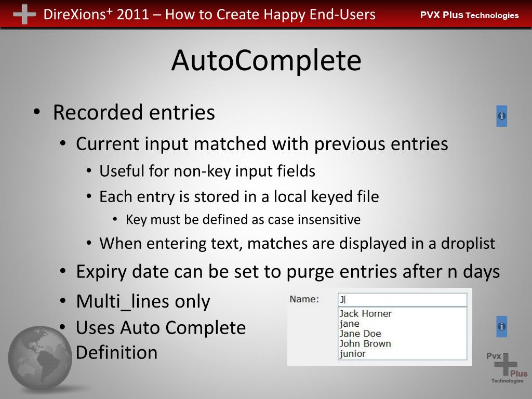Click the "Multi_lines only" bullet

click(143, 301)
